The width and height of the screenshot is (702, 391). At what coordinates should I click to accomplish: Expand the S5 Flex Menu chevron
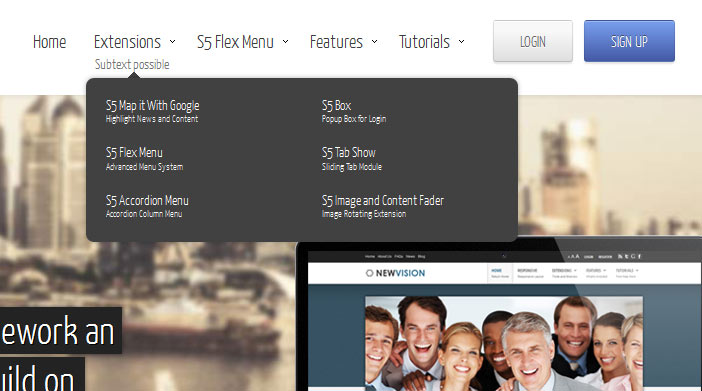(x=285, y=42)
